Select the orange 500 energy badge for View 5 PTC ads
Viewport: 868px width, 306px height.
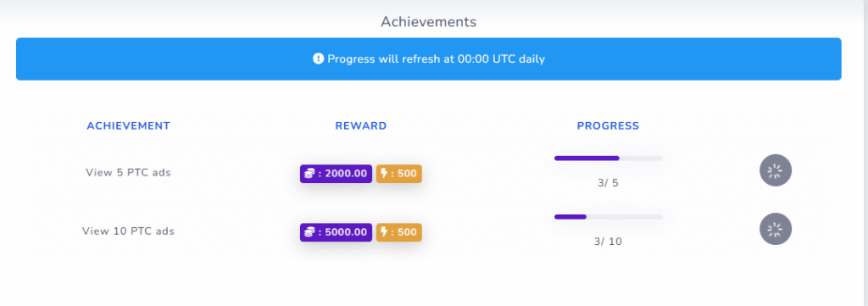pyautogui.click(x=399, y=174)
